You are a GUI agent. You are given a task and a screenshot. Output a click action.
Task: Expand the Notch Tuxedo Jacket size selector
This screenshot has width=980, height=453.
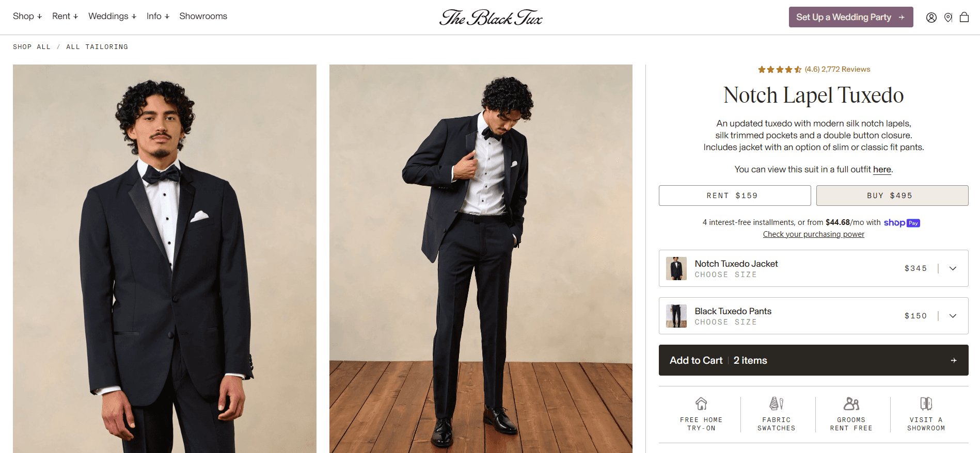point(954,268)
